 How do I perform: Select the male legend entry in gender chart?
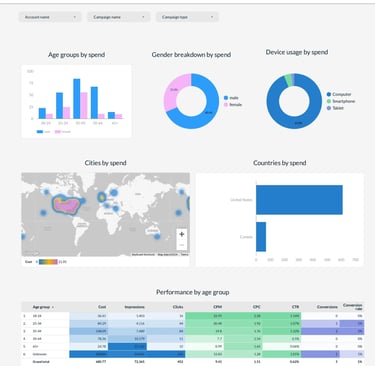231,98
